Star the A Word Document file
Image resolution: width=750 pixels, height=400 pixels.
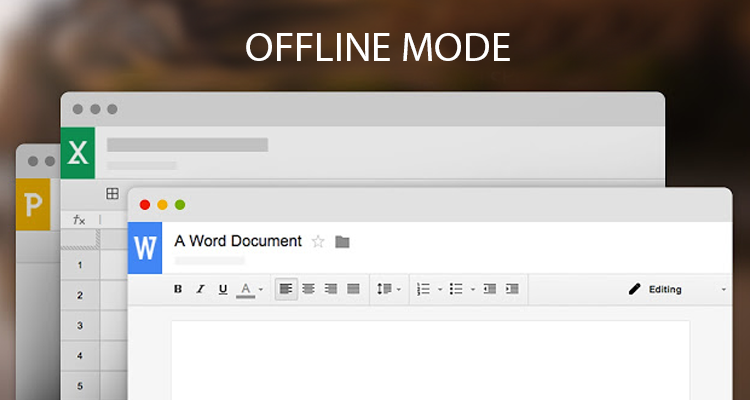pos(318,242)
